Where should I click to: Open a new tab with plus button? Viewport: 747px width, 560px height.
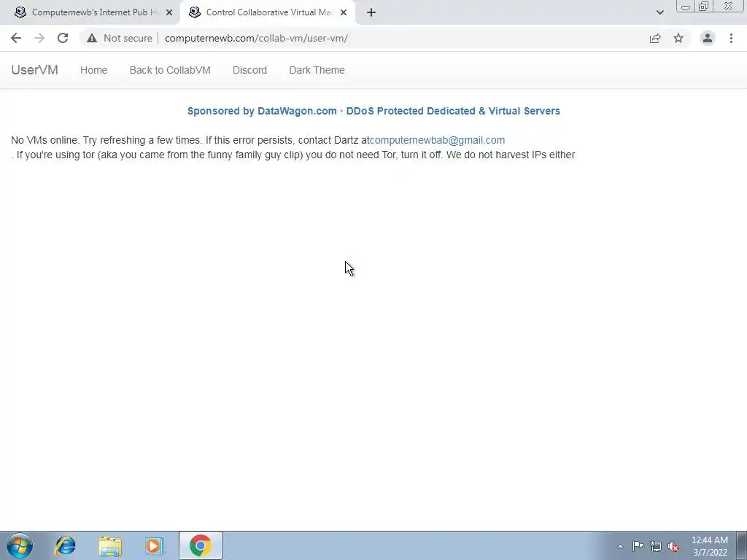point(371,12)
